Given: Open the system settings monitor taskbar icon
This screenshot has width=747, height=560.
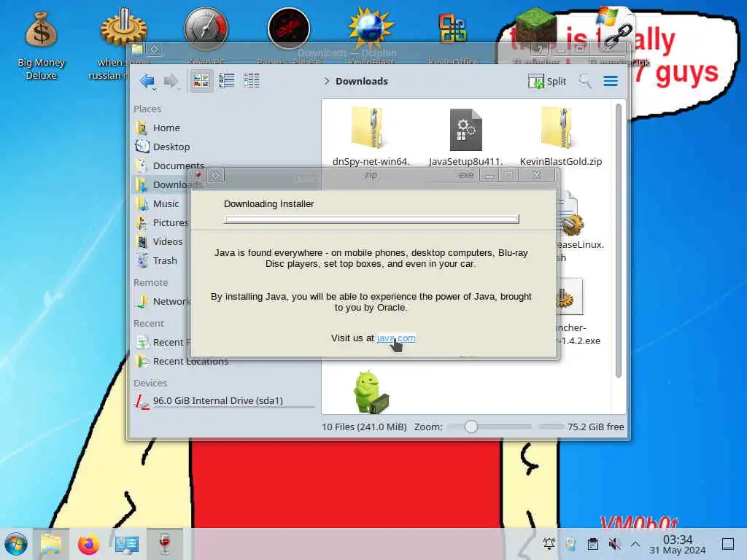Looking at the screenshot, I should pos(127,544).
